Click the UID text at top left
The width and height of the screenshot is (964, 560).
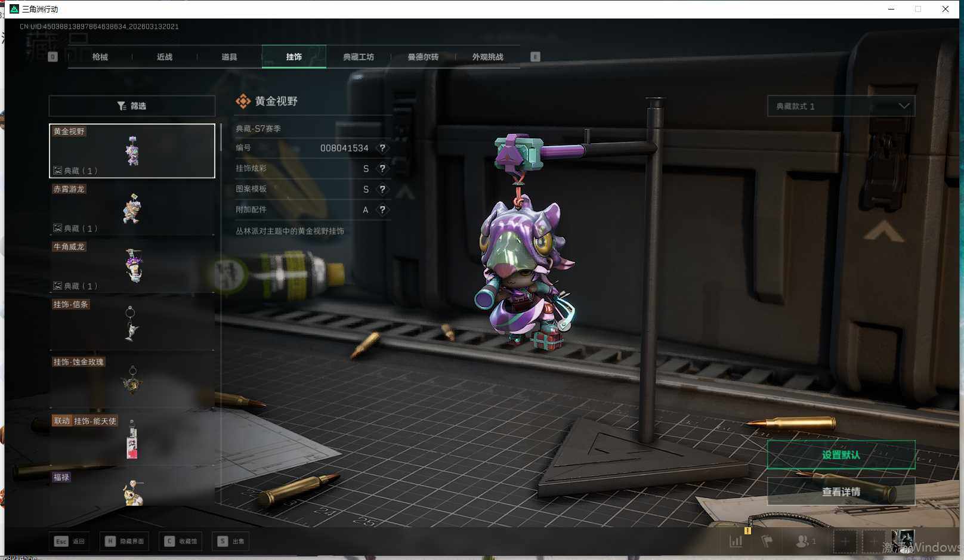[x=99, y=27]
